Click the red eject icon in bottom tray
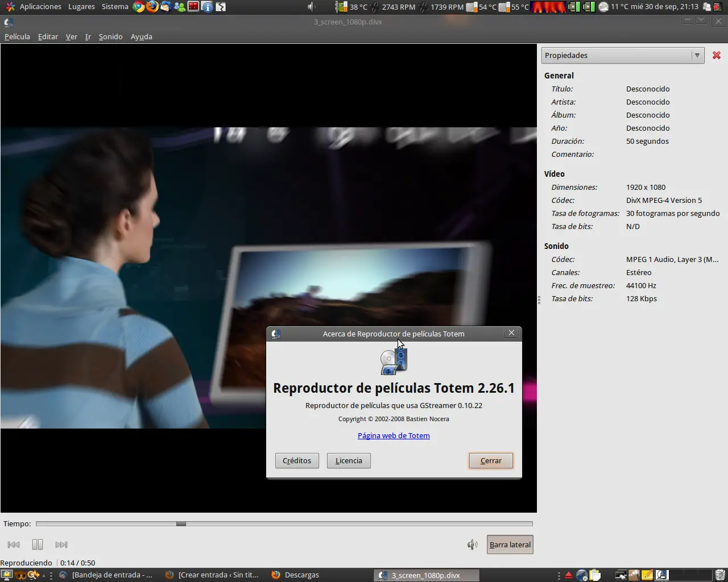Image resolution: width=728 pixels, height=582 pixels. [568, 575]
